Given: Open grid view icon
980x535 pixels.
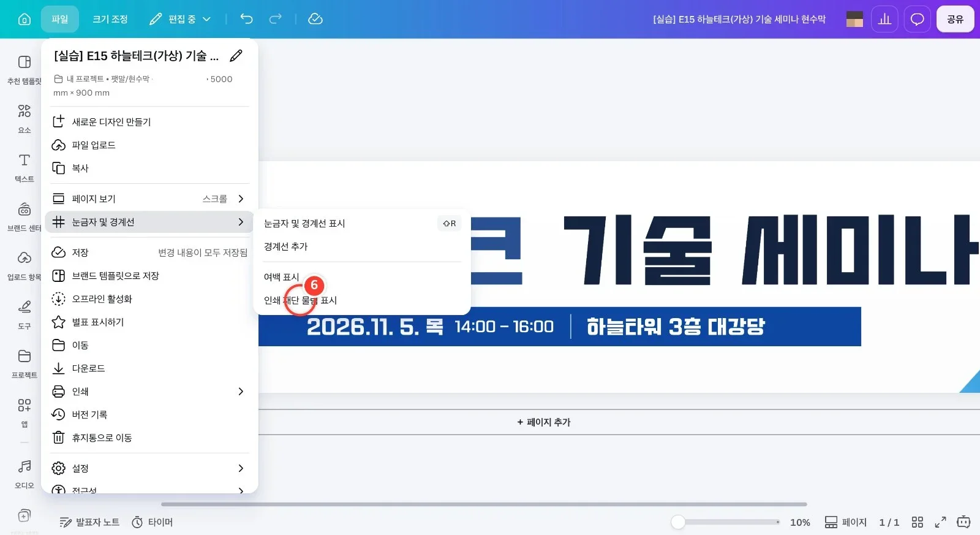Looking at the screenshot, I should (x=917, y=522).
